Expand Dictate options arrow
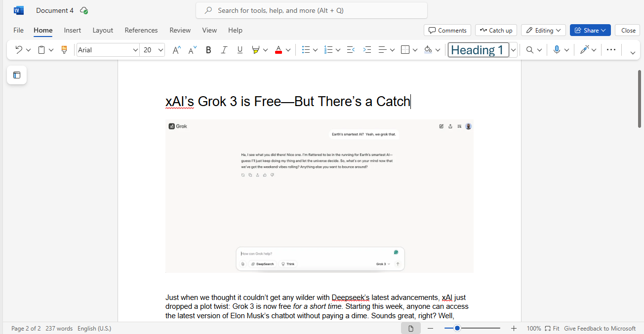This screenshot has height=334, width=644. click(x=566, y=50)
